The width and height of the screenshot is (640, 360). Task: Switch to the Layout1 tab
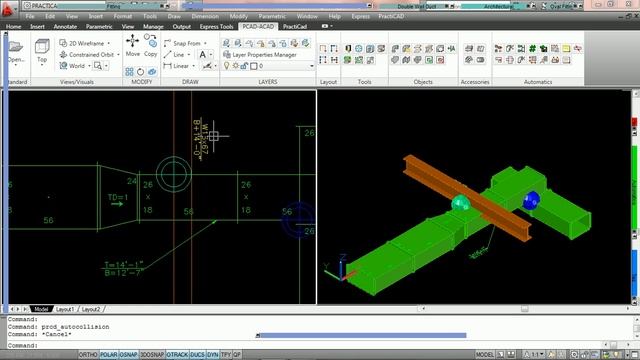pos(65,309)
